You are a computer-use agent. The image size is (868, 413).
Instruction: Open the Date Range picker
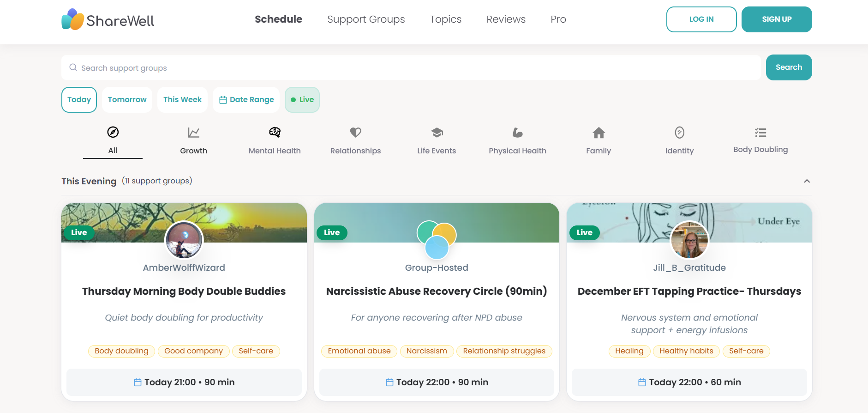pos(246,100)
